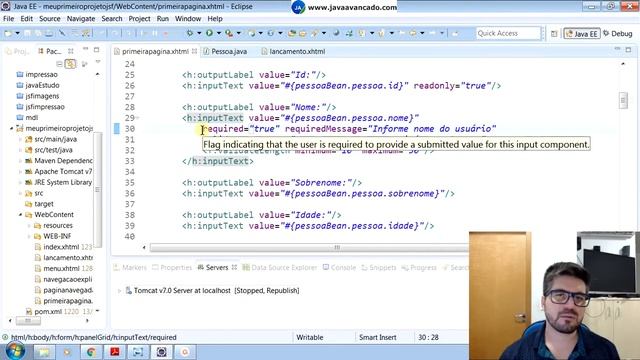Image resolution: width=640 pixels, height=360 pixels.
Task: Maximize the editor area
Action: pos(628,49)
